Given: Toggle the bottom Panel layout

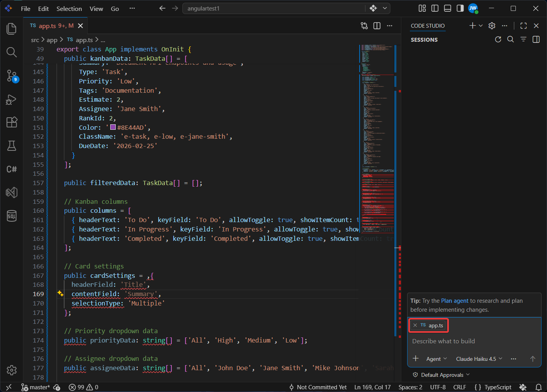Looking at the screenshot, I should point(448,8).
